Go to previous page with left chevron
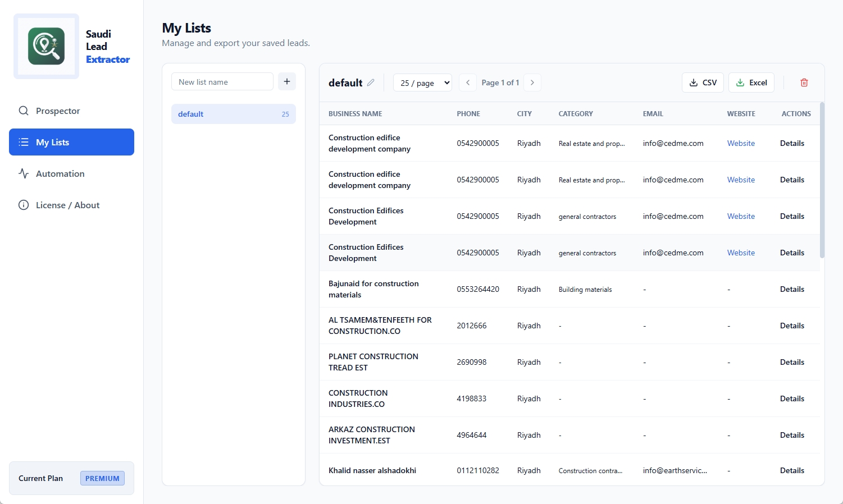 pos(467,83)
